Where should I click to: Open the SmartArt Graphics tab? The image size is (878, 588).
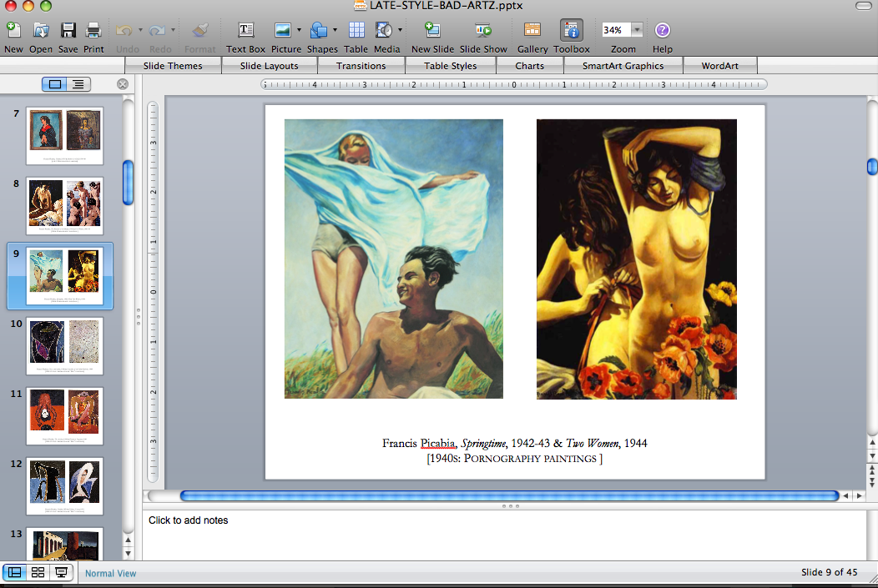click(x=623, y=66)
